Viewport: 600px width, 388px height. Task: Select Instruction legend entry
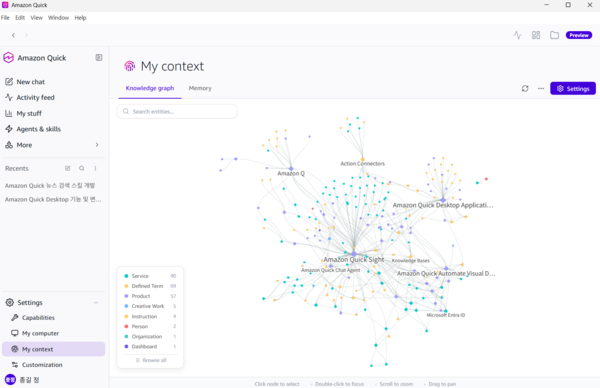(x=150, y=316)
